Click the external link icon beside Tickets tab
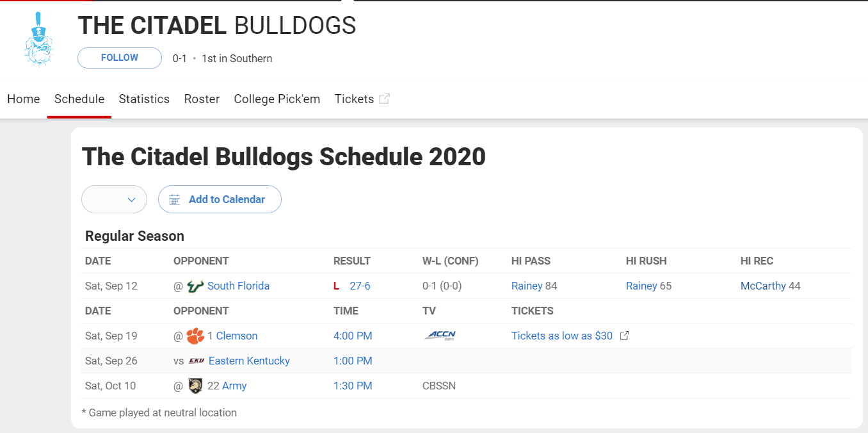The width and height of the screenshot is (868, 433). (384, 99)
